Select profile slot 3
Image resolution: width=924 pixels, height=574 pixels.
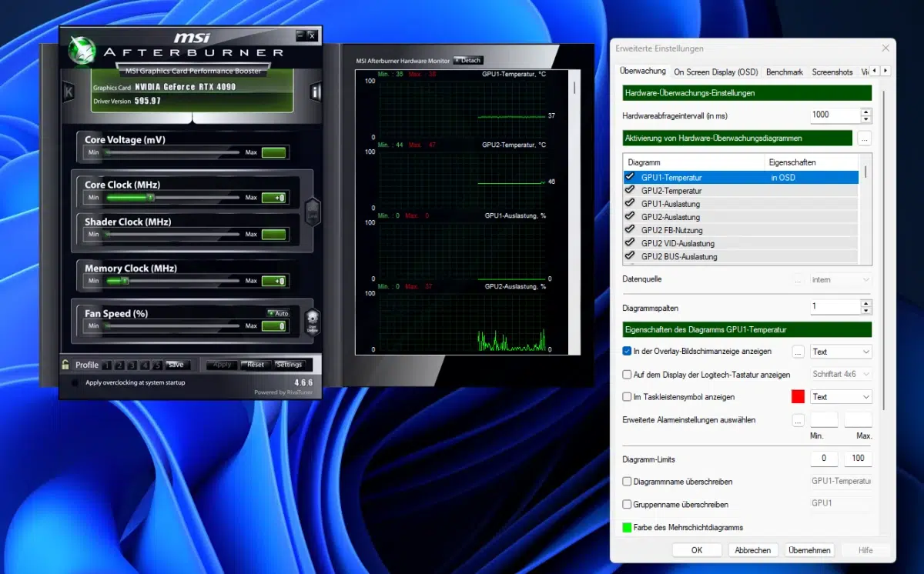[x=132, y=365]
